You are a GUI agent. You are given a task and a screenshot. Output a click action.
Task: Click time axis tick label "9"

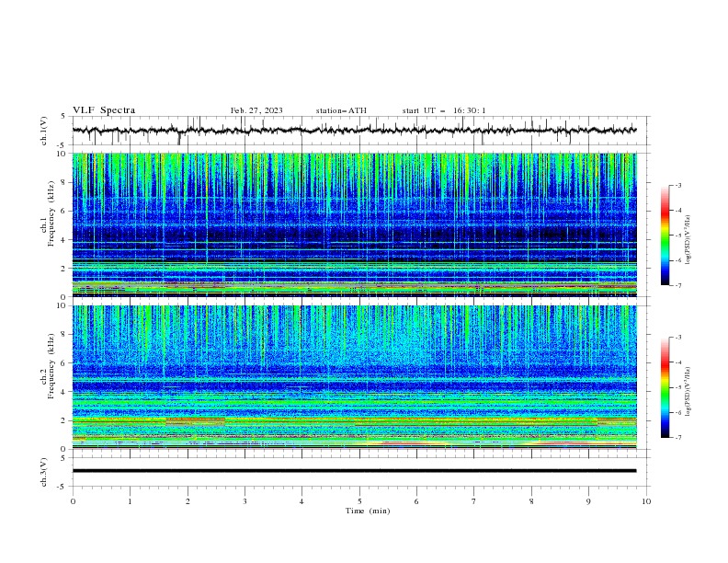[x=588, y=501]
